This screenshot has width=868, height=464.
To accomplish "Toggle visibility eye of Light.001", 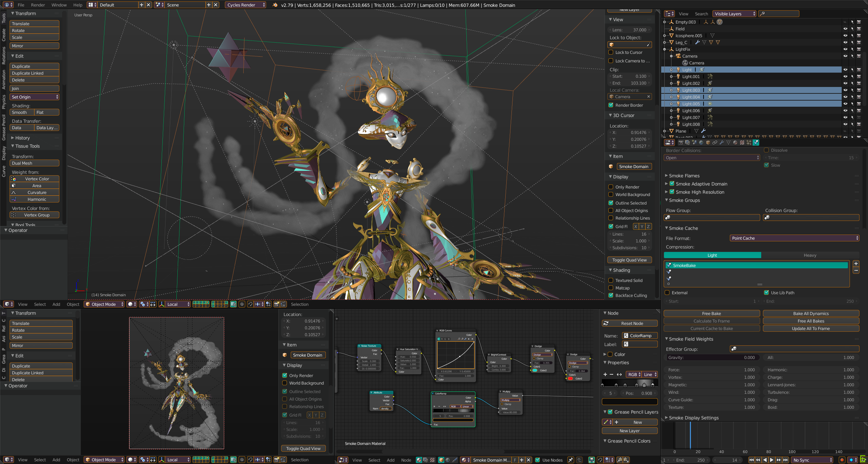I will [x=845, y=76].
